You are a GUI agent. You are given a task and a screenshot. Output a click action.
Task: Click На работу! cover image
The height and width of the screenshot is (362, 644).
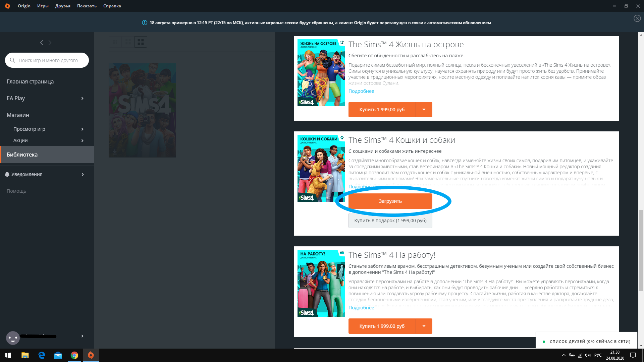tap(321, 283)
